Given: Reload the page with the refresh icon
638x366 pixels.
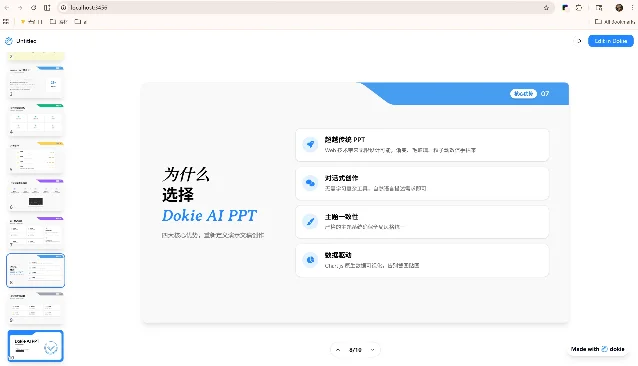Looking at the screenshot, I should (x=34, y=8).
